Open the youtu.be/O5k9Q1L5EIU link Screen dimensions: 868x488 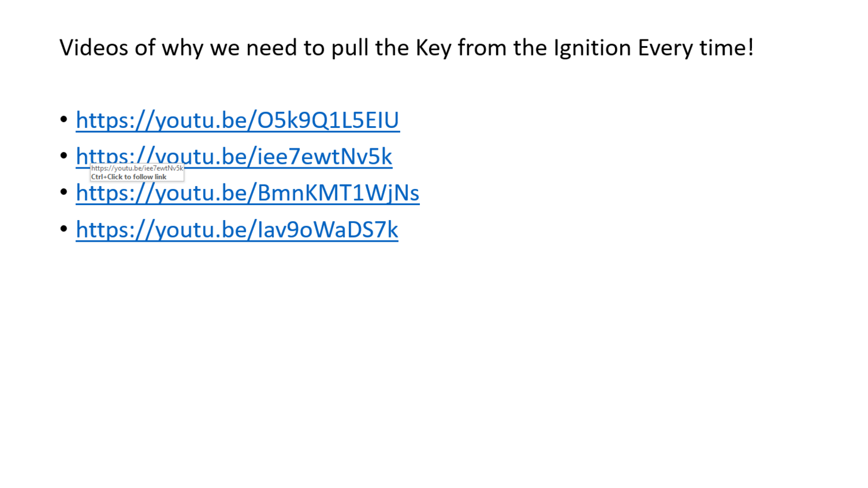(x=237, y=121)
